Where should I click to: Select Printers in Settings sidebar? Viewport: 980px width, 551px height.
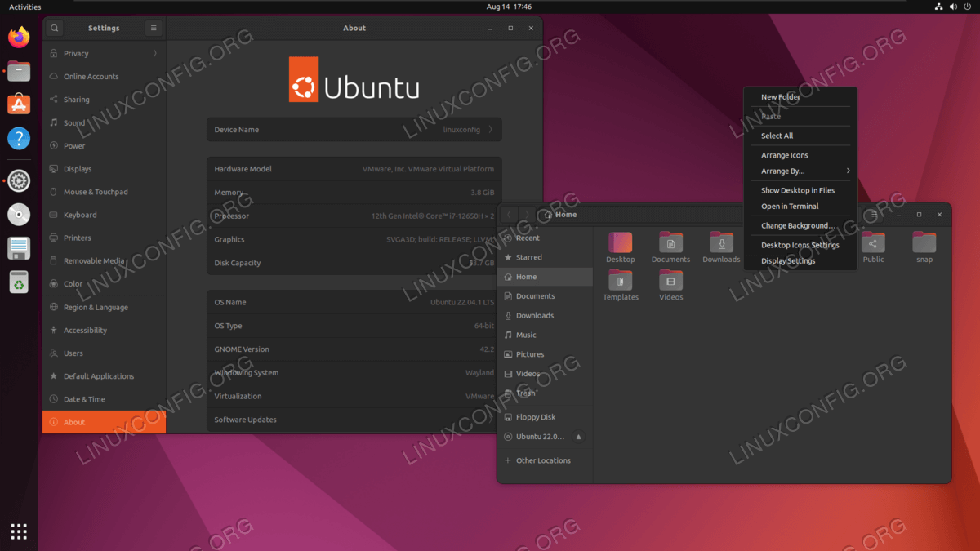coord(104,238)
